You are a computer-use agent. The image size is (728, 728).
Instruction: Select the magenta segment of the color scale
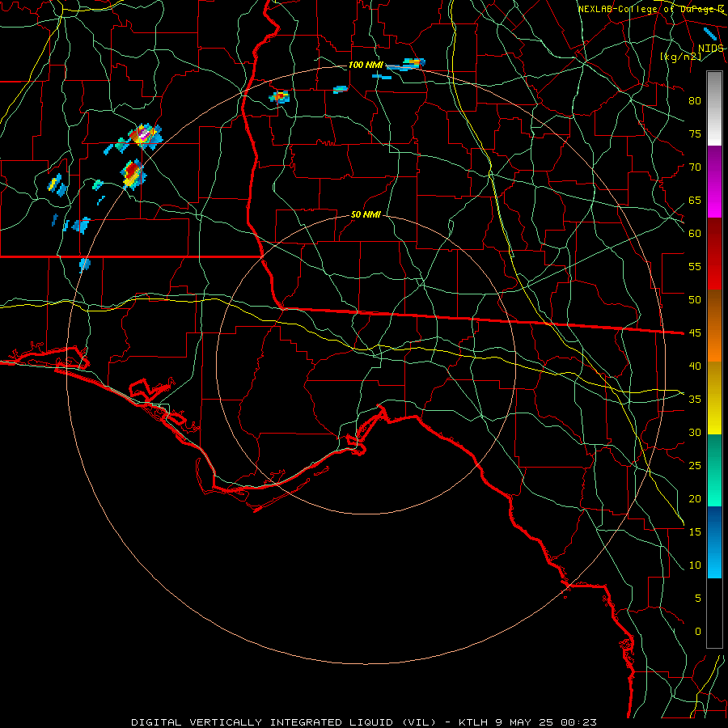coord(714,181)
